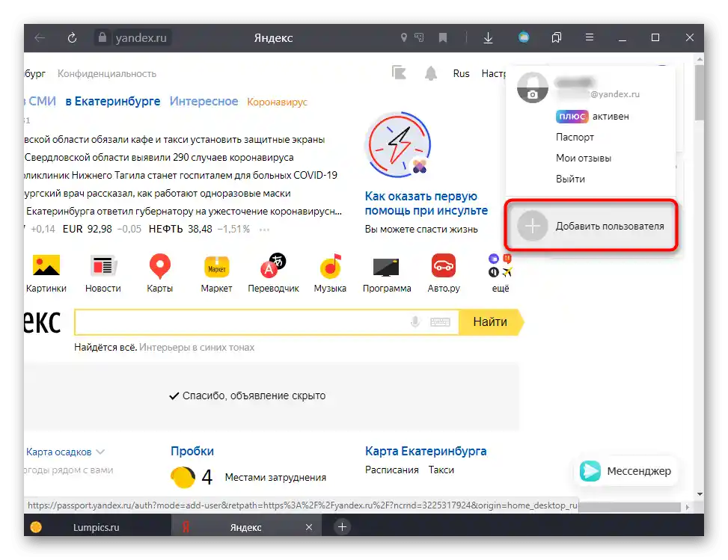
Task: Open the Расписания link
Action: [x=392, y=470]
